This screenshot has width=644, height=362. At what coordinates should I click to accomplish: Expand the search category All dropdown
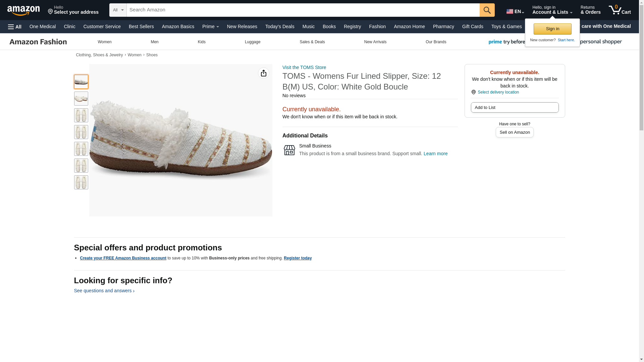click(118, 10)
